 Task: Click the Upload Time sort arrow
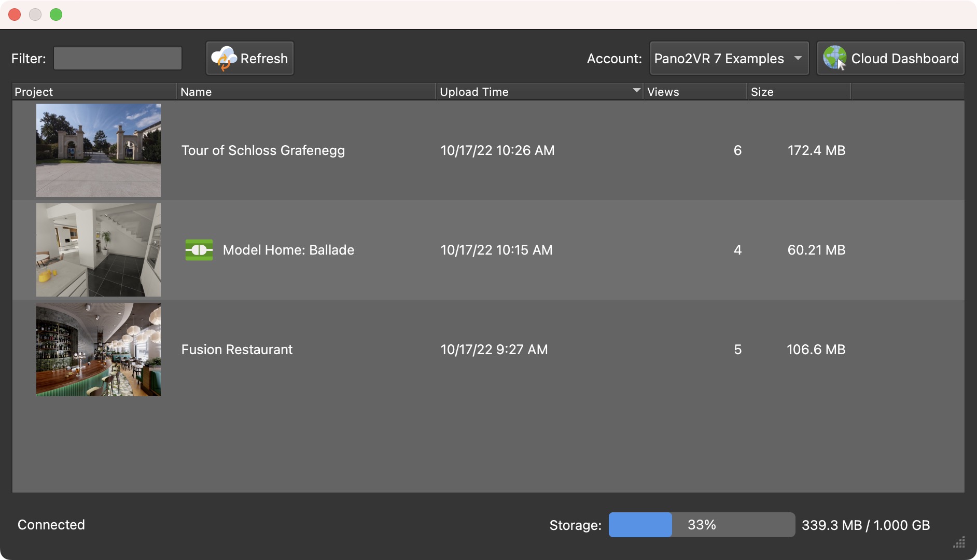(636, 91)
